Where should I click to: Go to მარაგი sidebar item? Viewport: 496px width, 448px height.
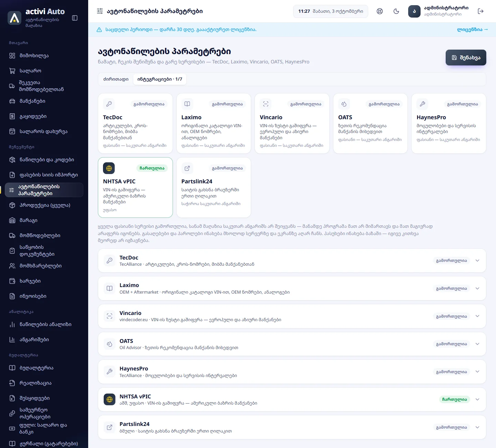[44, 220]
